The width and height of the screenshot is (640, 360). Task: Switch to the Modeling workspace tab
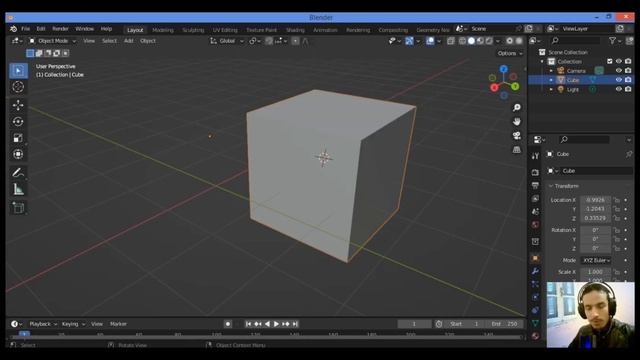click(162, 30)
